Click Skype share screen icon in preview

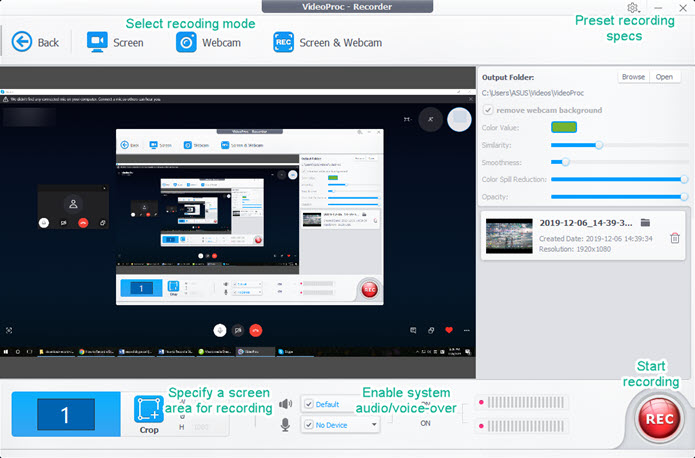coord(431,330)
